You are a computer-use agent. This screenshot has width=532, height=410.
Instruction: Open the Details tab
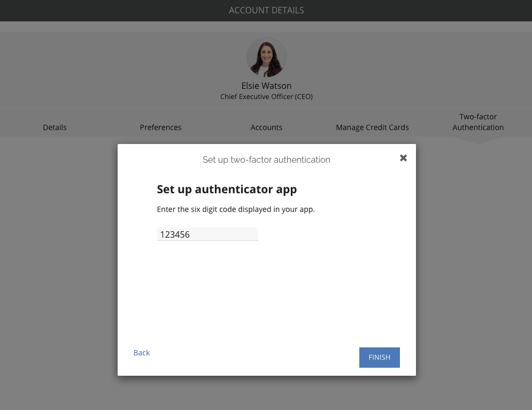click(x=55, y=127)
